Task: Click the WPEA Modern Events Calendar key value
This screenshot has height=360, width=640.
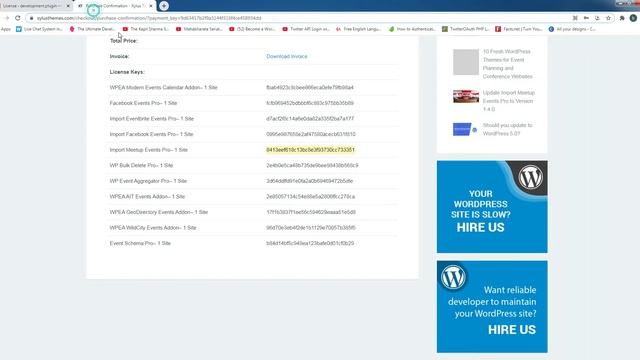Action: click(310, 87)
